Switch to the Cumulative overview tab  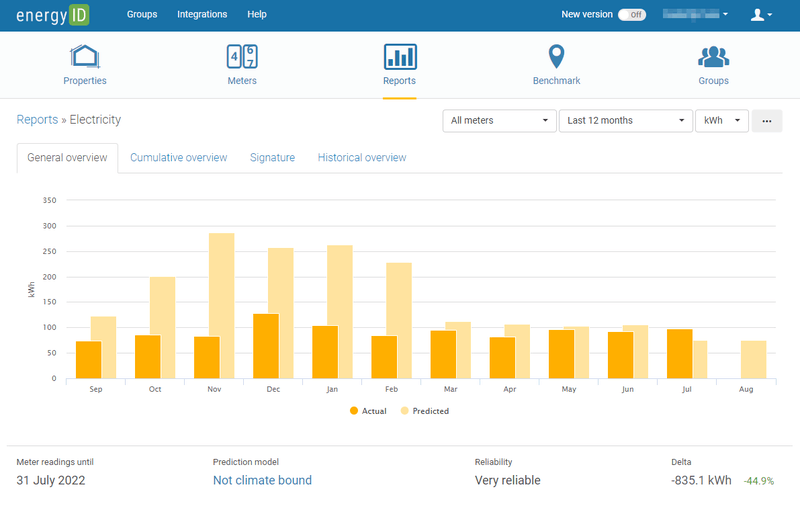[178, 158]
